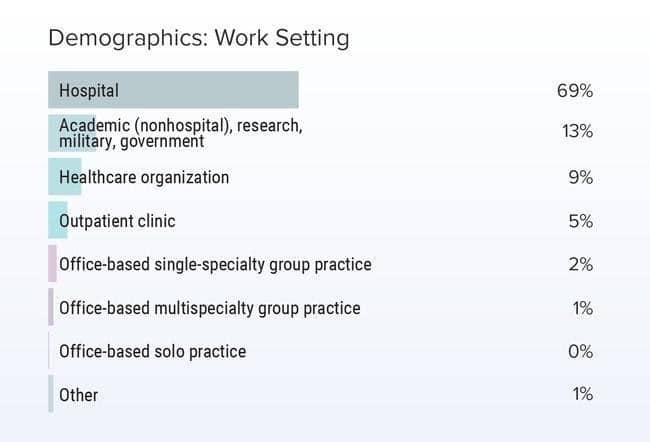Click the pink single-specialty bar segment
This screenshot has width=650, height=442.
click(52, 263)
